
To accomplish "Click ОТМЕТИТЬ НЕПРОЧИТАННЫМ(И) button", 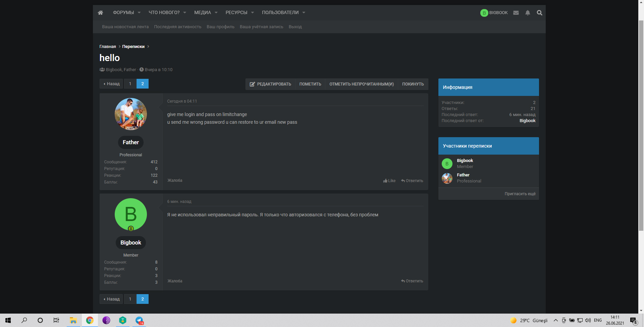I will coord(361,84).
